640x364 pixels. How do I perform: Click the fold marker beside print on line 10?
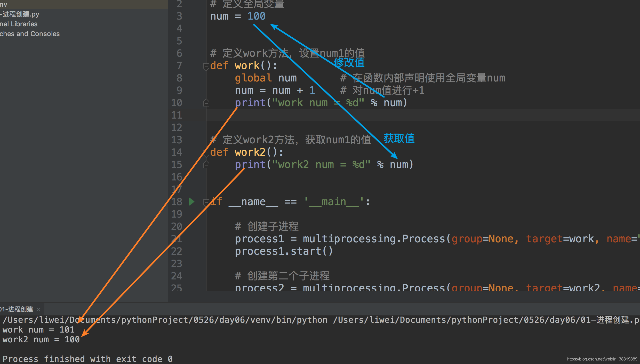click(206, 103)
